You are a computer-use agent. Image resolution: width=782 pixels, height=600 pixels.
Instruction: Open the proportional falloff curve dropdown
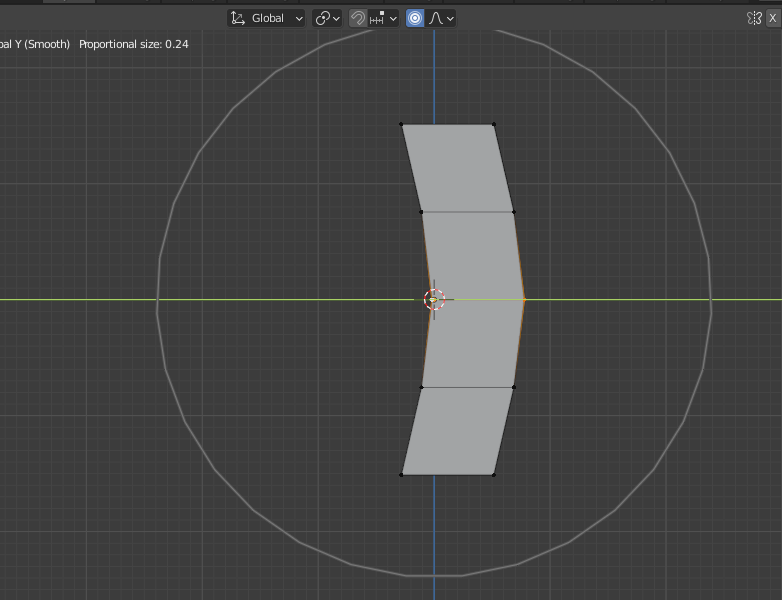pyautogui.click(x=441, y=18)
